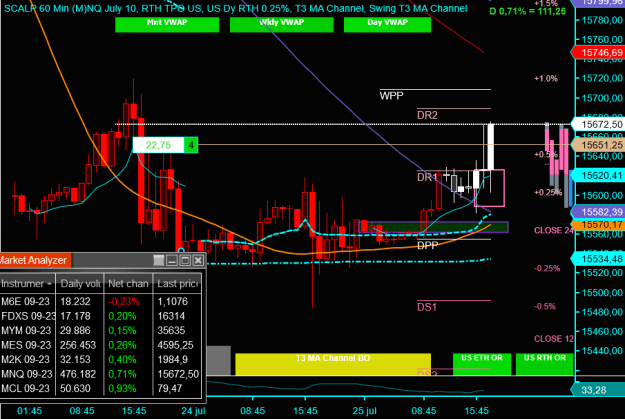
Task: Click the DS1 support level label
Action: point(427,307)
